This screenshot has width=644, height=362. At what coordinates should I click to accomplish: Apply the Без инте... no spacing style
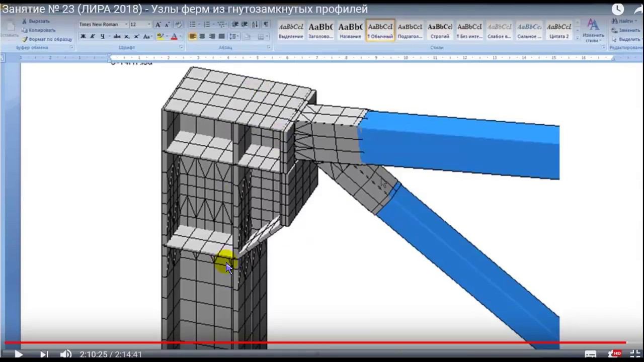point(469,31)
